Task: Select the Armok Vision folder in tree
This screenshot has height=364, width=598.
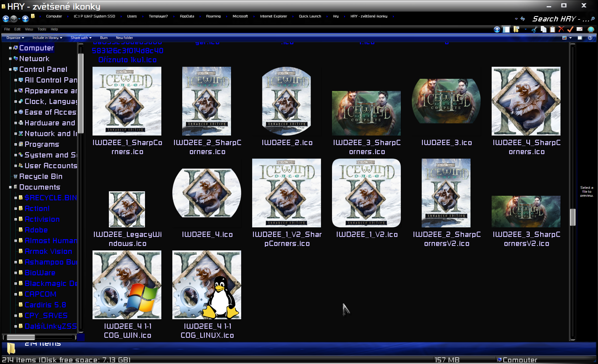Action: 48,252
